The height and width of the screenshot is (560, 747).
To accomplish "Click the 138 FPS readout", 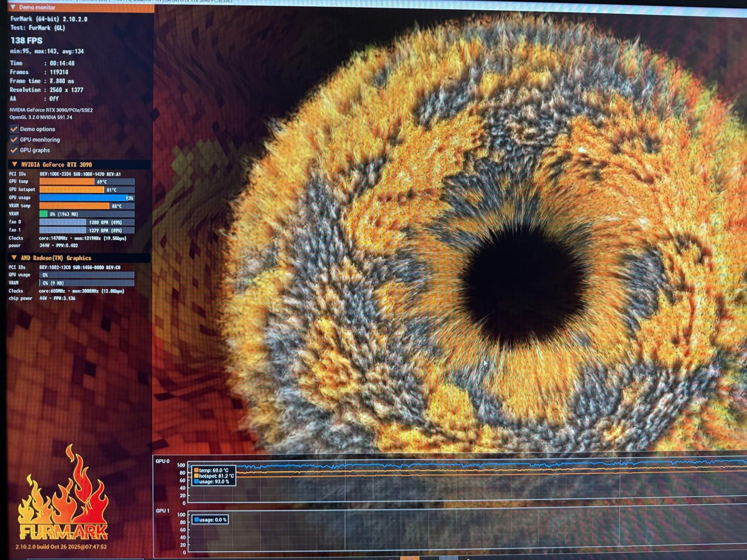I will 26,40.
